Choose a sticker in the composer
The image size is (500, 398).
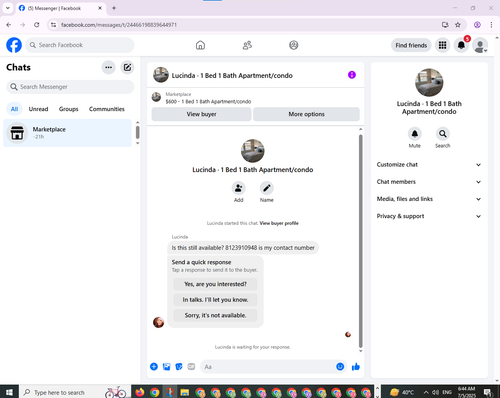[179, 367]
